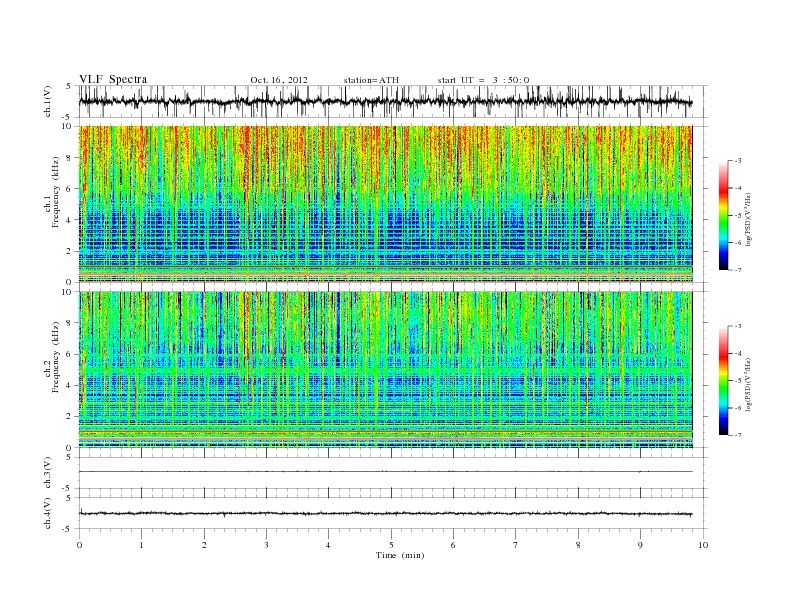
Task: Click time axis tick label "9"
Action: [640, 545]
